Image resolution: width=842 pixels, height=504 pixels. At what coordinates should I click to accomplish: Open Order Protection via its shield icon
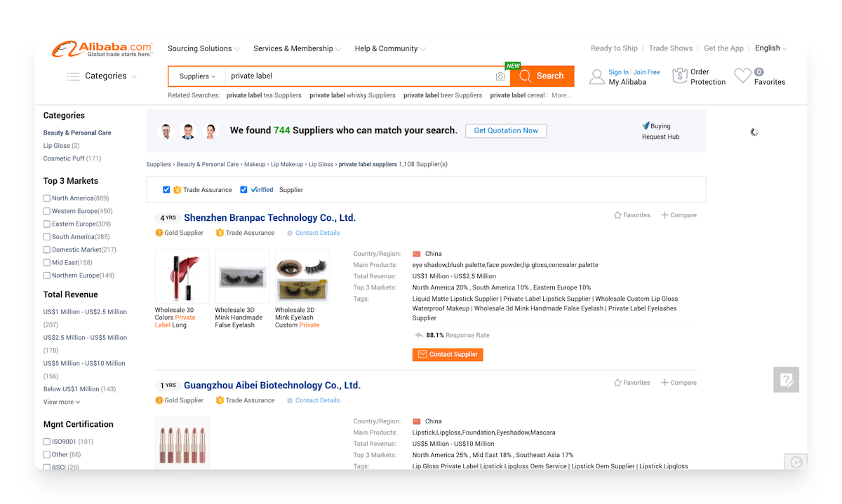tap(679, 75)
